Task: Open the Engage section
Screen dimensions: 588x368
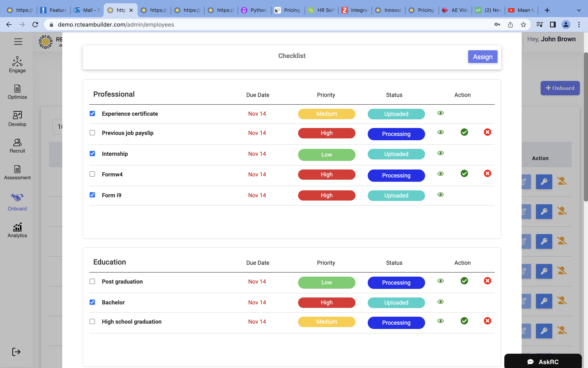Action: click(x=17, y=65)
